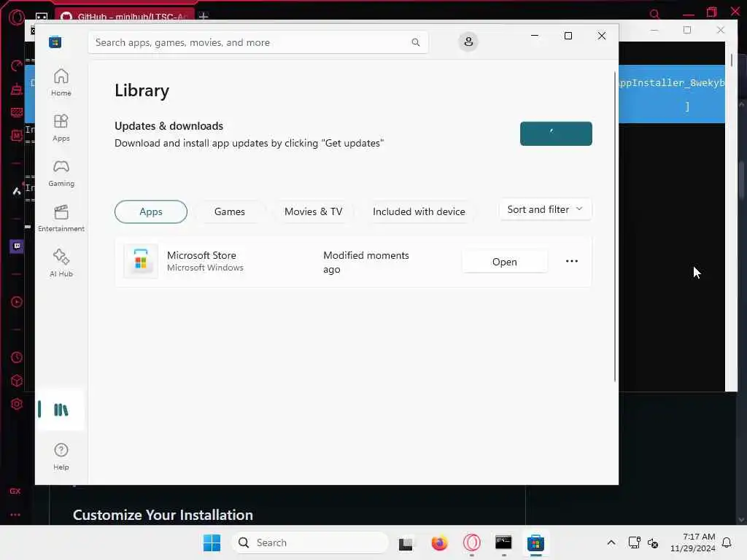The width and height of the screenshot is (747, 560).
Task: Select the Games filter tab
Action: [x=230, y=212]
